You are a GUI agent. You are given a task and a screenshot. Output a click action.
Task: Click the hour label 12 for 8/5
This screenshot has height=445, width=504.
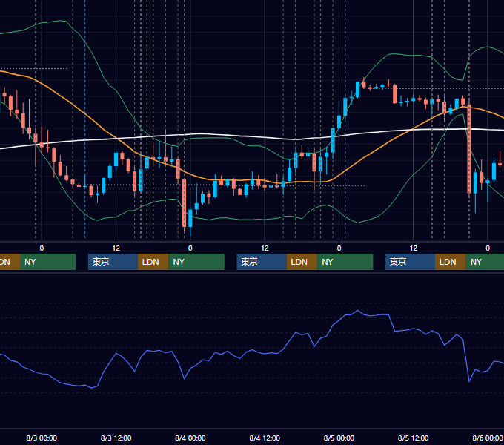pos(414,248)
